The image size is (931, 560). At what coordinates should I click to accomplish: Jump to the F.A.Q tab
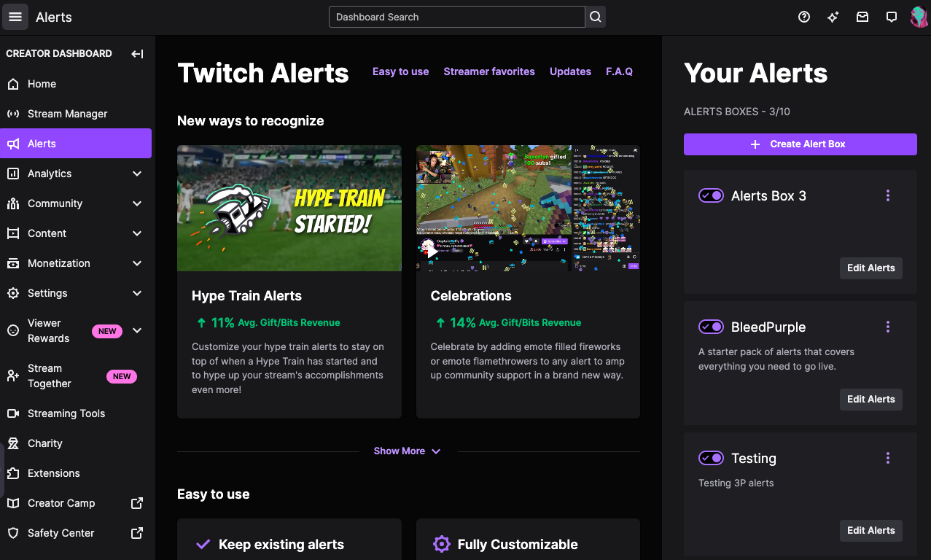[x=619, y=71]
